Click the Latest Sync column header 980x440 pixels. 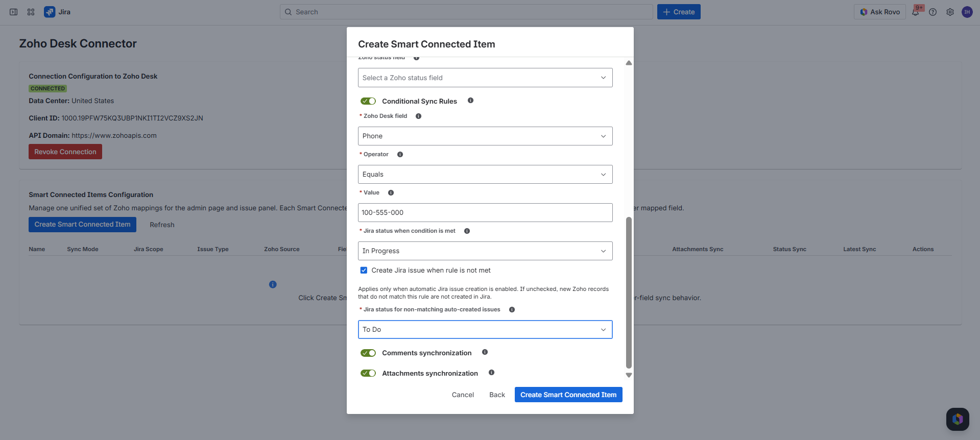tap(859, 249)
